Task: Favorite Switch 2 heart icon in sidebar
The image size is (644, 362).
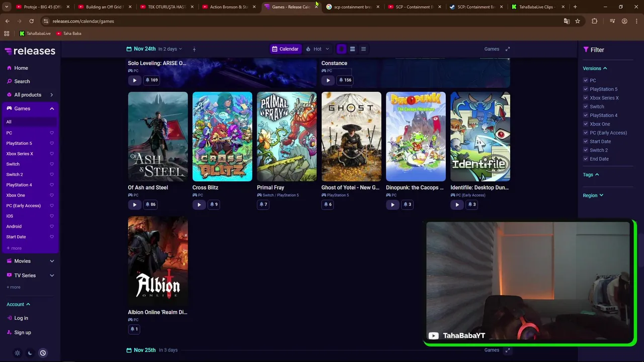Action: (x=52, y=174)
